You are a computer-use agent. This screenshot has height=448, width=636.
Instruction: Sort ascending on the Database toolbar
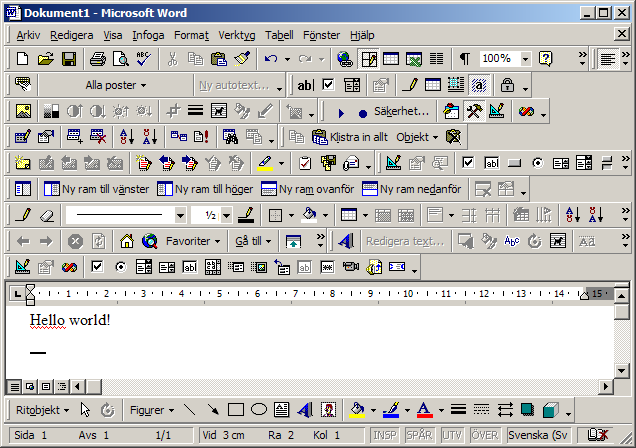coord(127,137)
